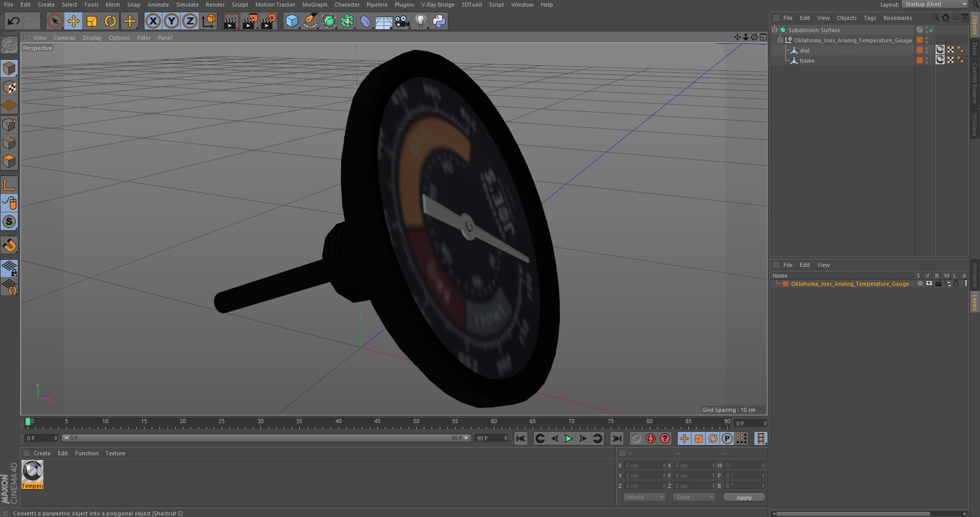This screenshot has width=980, height=517.
Task: Switch to Edges mode
Action: [x=9, y=143]
